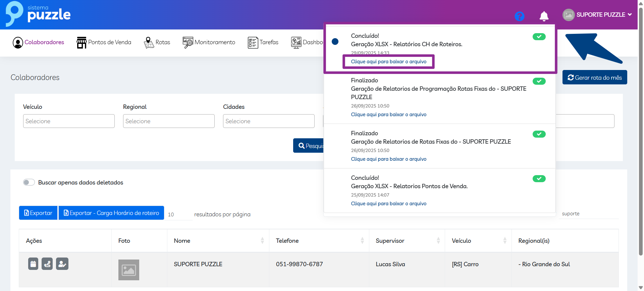Expand the SUPORTE PUZZLE user menu
This screenshot has height=291, width=644.
click(x=597, y=15)
